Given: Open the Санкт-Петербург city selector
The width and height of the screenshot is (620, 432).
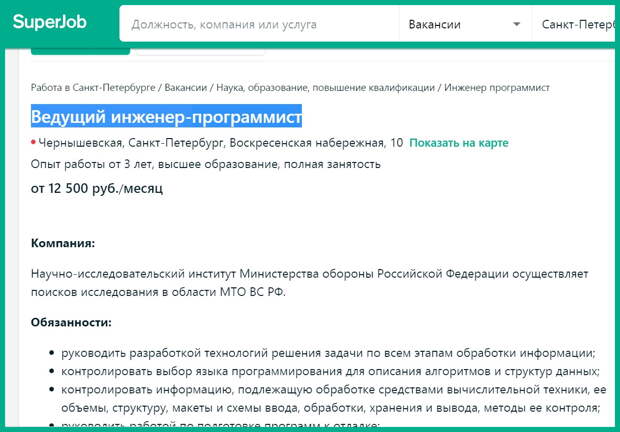Looking at the screenshot, I should click(575, 24).
